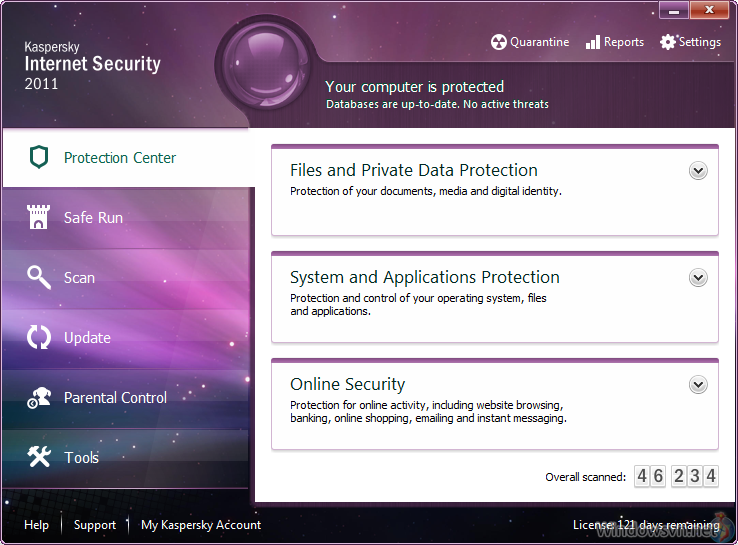This screenshot has width=738, height=545.
Task: Open the Help link
Action: click(x=36, y=525)
